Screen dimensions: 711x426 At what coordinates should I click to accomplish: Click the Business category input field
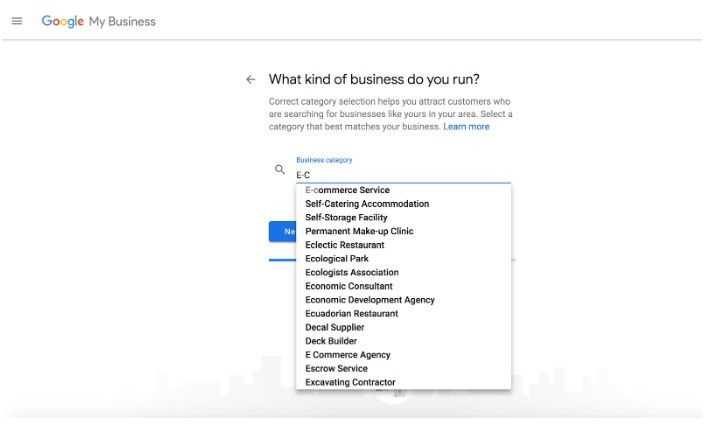tap(400, 174)
